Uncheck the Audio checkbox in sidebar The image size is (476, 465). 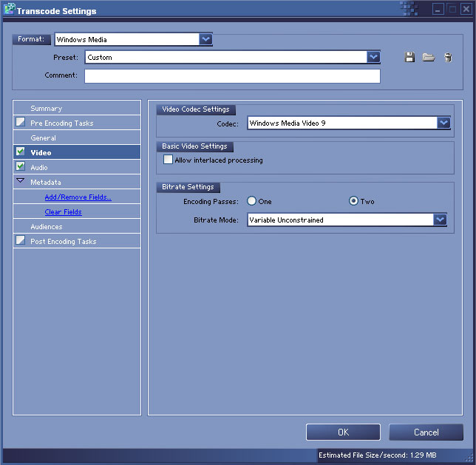(21, 166)
